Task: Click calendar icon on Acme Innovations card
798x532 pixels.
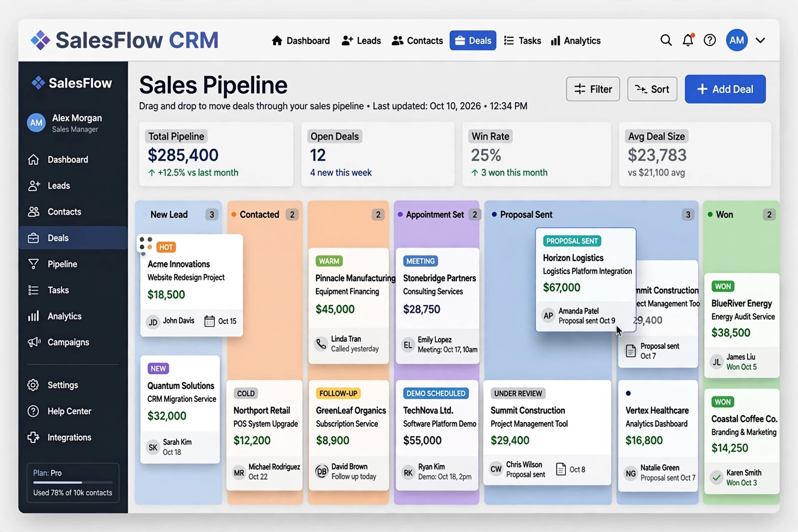Action: 209,321
